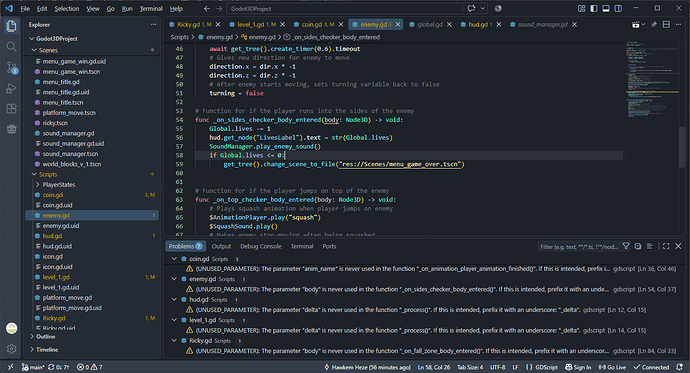Collapse hud.gd problems group
Viewport: 690px width, 373px height.
(174, 300)
